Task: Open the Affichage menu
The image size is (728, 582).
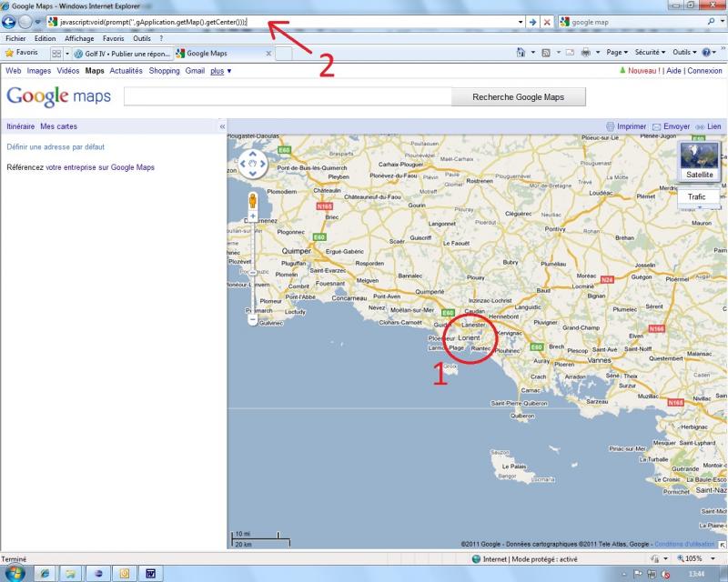Action: click(79, 38)
